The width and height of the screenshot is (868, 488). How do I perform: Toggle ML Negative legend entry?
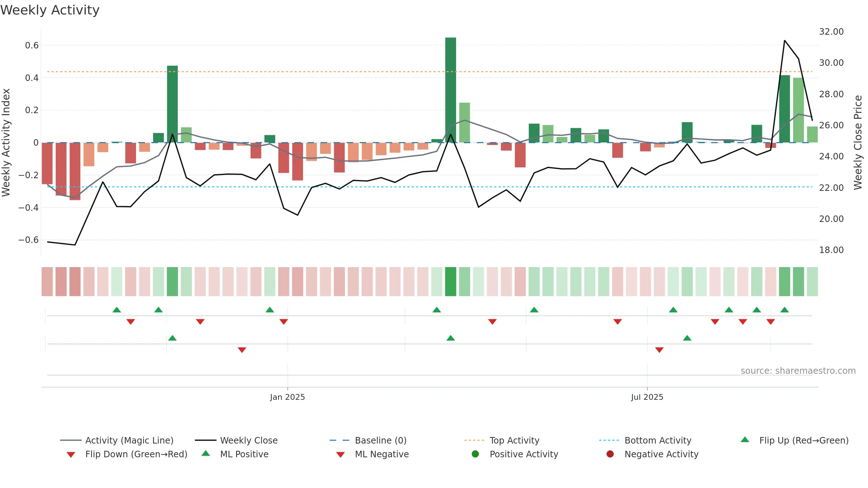(x=373, y=454)
